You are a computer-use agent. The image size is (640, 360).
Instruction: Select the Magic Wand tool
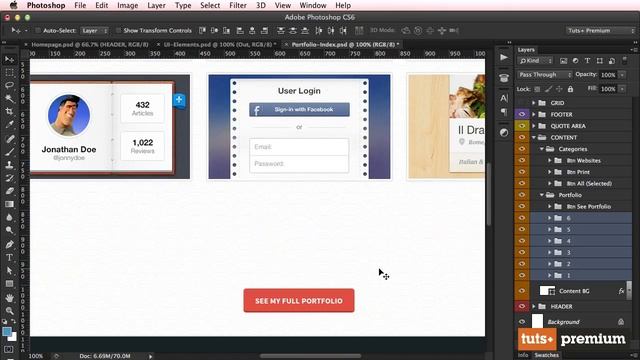click(x=9, y=99)
